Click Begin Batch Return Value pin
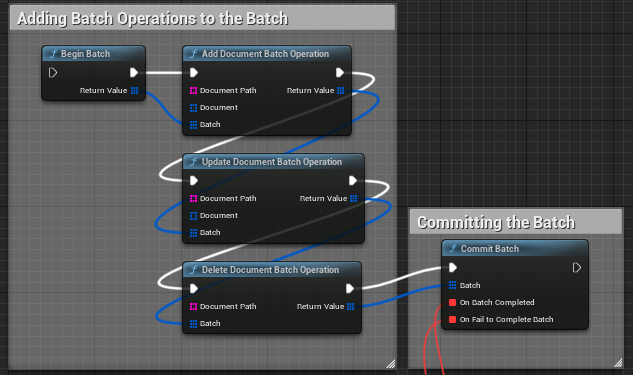The image size is (633, 375). [x=134, y=90]
